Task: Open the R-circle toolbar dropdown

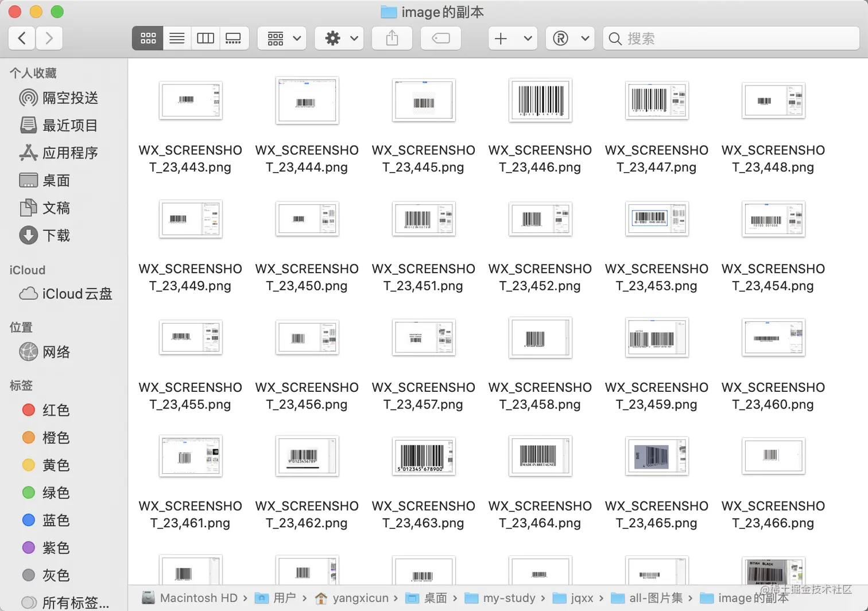Action: point(569,38)
